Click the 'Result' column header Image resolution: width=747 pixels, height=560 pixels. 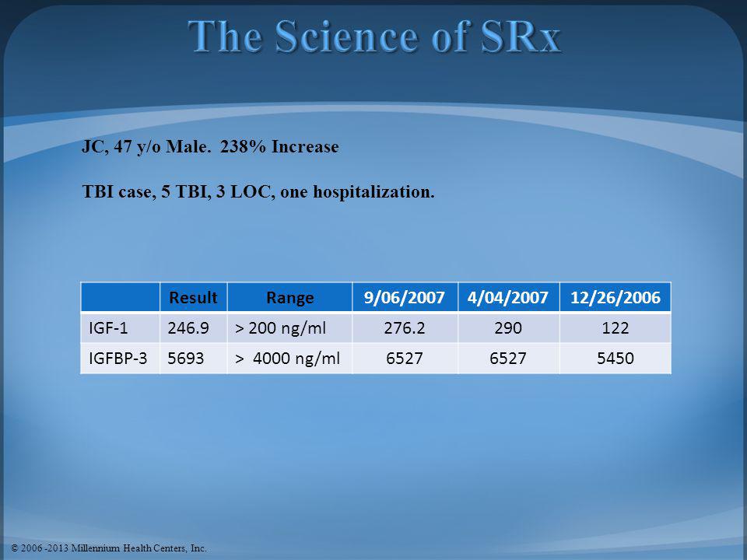click(x=193, y=297)
